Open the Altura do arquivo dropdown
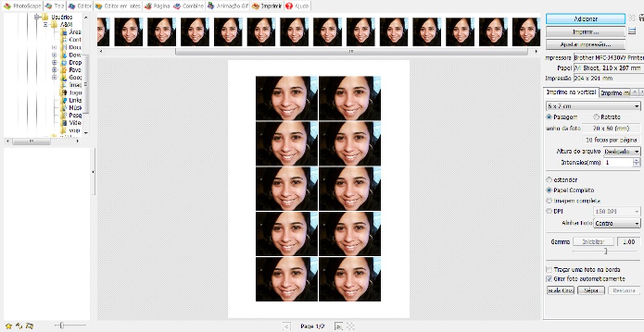The width and height of the screenshot is (644, 332). pos(621,152)
